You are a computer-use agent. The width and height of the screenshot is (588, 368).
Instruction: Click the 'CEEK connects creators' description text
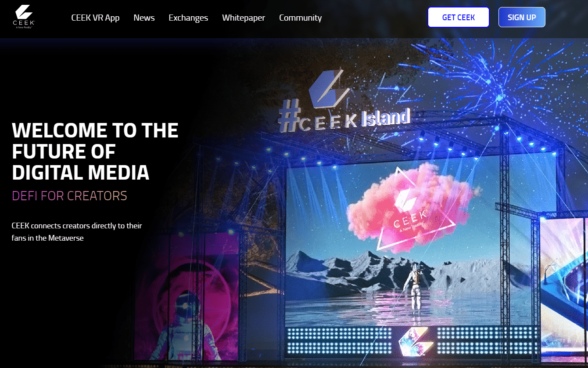click(77, 232)
